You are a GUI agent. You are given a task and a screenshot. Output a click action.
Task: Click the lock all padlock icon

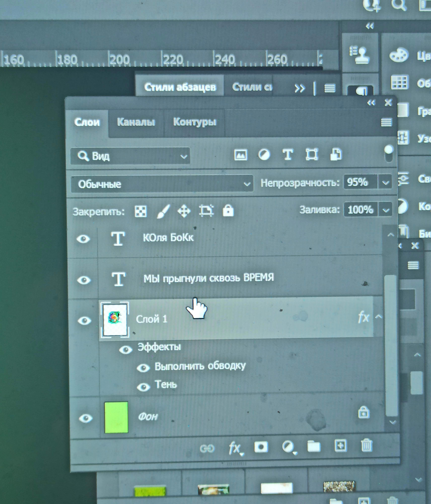pyautogui.click(x=228, y=211)
